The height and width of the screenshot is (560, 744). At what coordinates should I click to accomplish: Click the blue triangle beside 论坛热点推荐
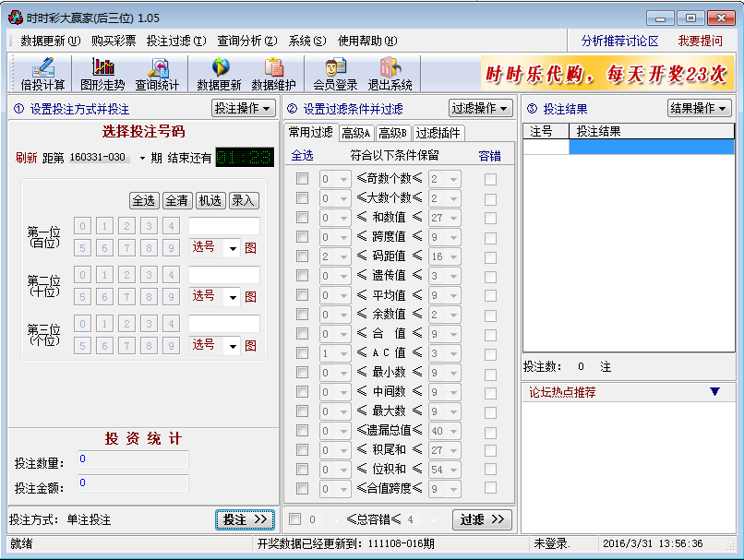714,392
